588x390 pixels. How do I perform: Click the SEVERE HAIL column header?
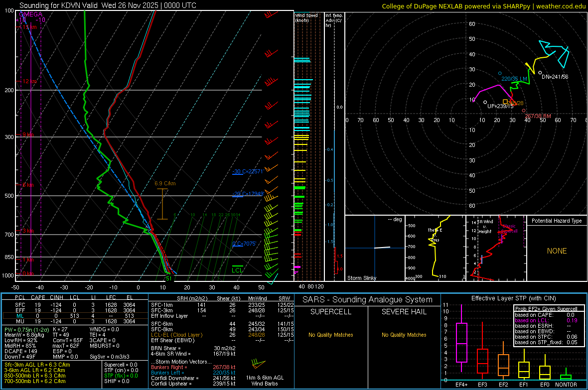[404, 312]
